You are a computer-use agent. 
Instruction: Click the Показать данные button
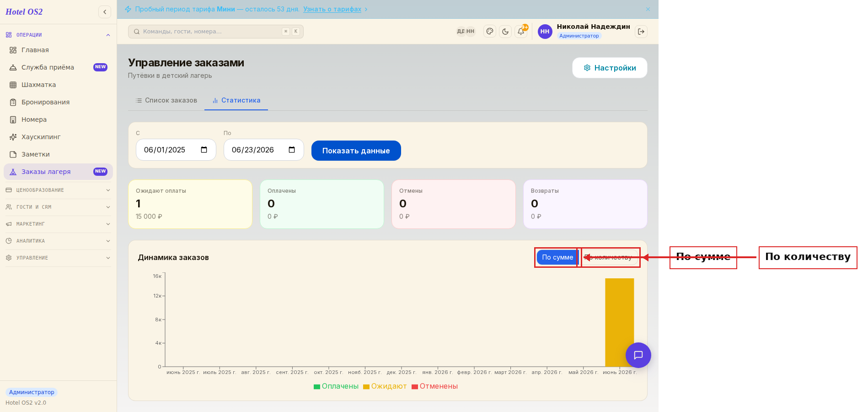click(356, 151)
